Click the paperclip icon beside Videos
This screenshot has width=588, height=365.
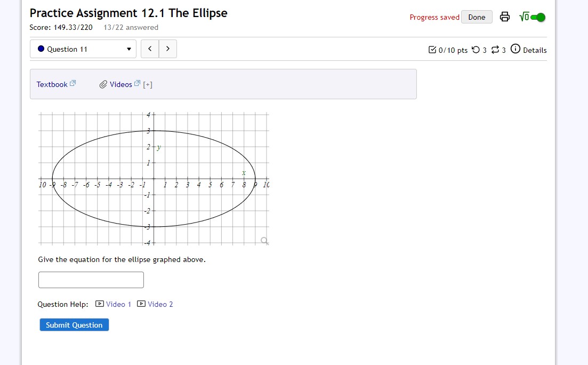click(104, 84)
